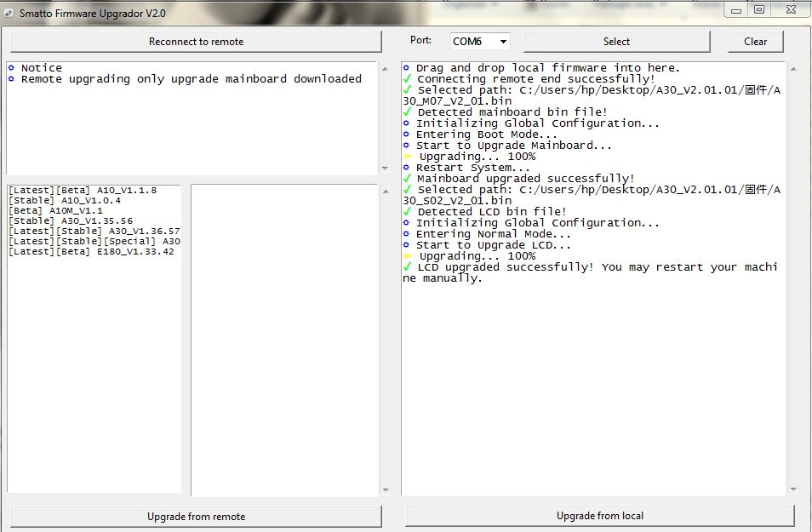Select [Stable] A10_V1.0.4 firmware entry
Image resolution: width=812 pixels, height=532 pixels.
pyautogui.click(x=65, y=201)
